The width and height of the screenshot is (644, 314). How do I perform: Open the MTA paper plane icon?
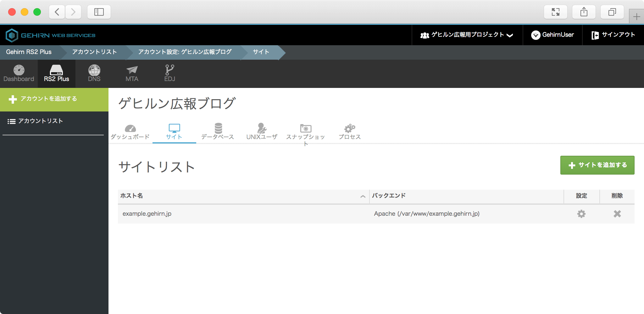[x=132, y=70]
